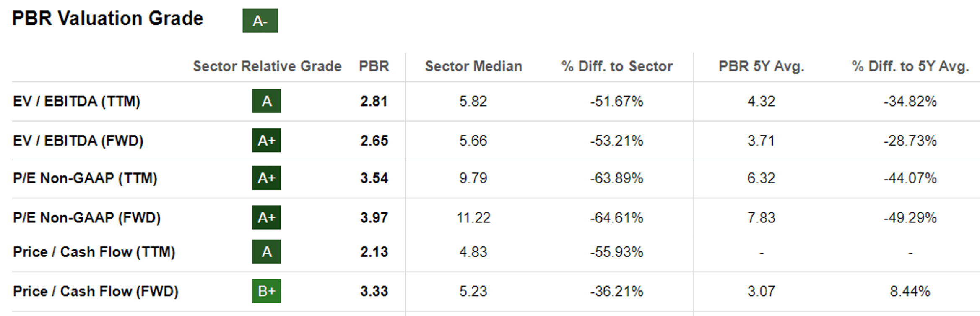Click the % Diff. to Sector header
Screen dimensions: 980x316
(x=617, y=66)
